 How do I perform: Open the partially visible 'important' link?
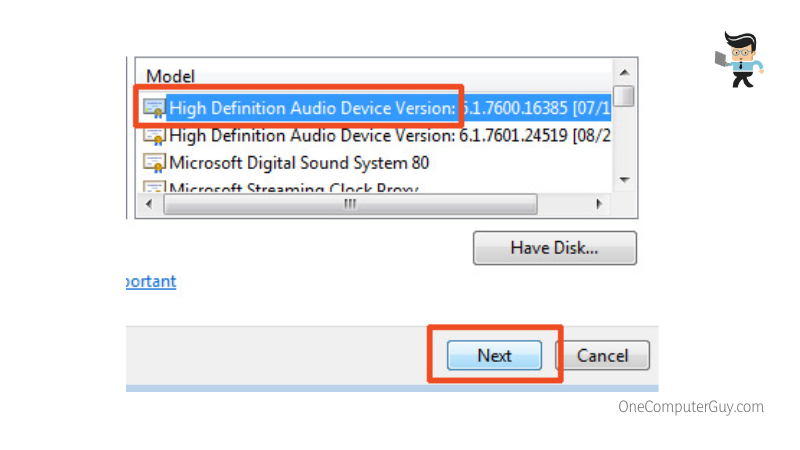pyautogui.click(x=151, y=281)
